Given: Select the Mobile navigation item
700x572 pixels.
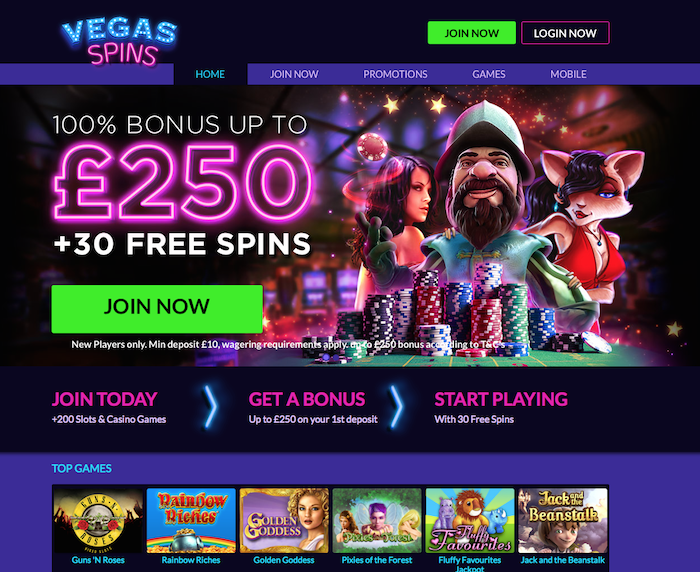Looking at the screenshot, I should click(568, 74).
